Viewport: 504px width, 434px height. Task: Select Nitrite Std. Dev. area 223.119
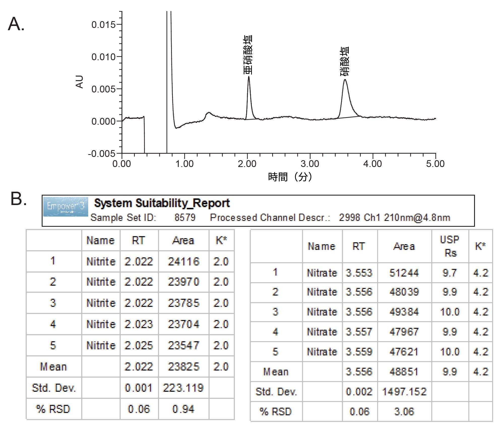pos(183,388)
